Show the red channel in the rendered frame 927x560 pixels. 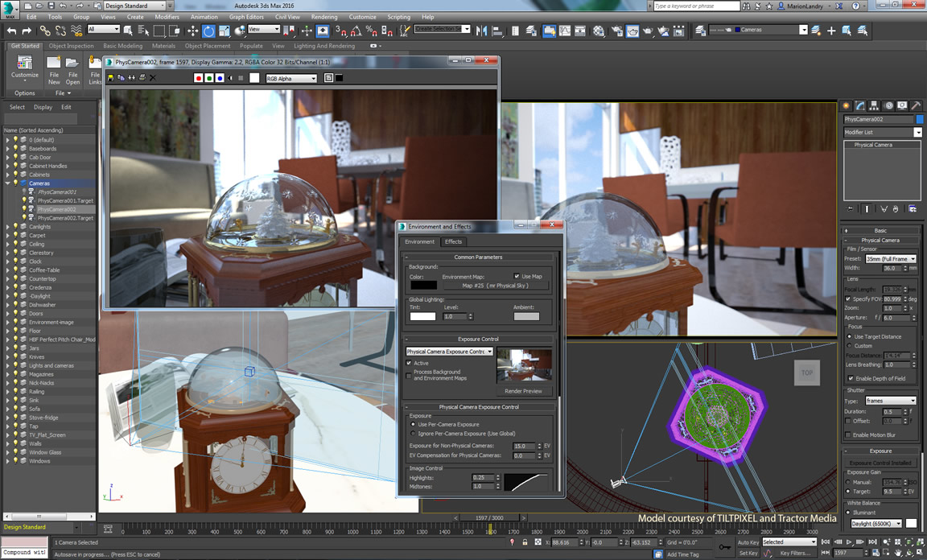[x=199, y=77]
